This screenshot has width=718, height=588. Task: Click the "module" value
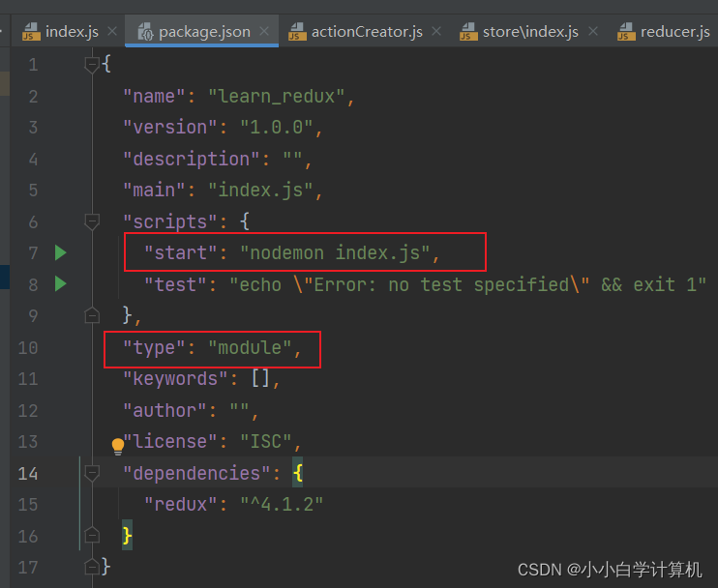tap(250, 348)
